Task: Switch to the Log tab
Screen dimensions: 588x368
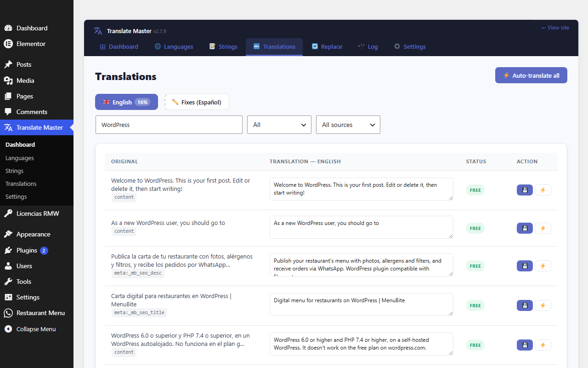Action: (368, 46)
